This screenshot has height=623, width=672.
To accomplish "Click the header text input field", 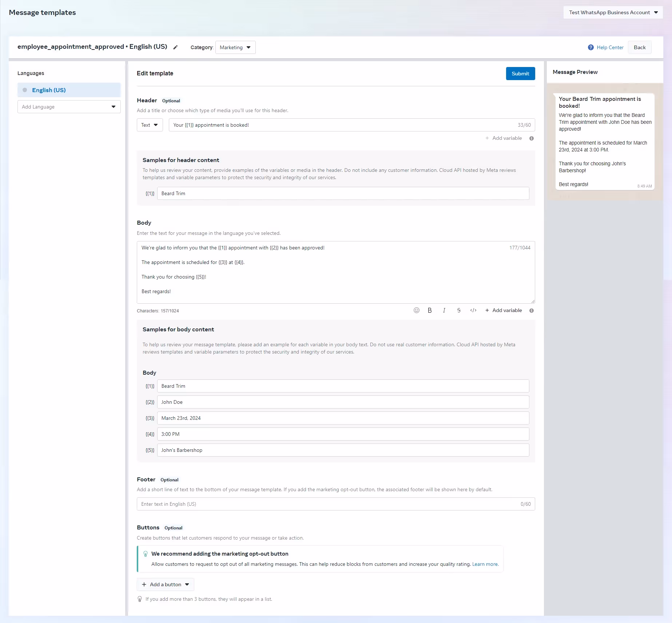I will pos(352,125).
